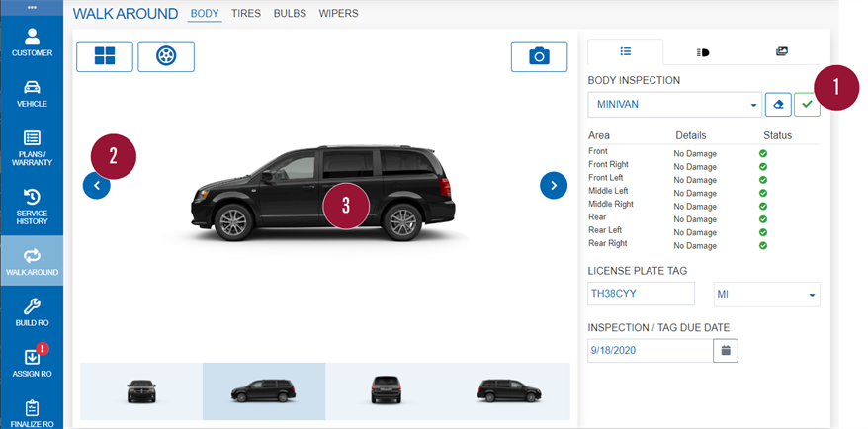868x429 pixels.
Task: Go to Plans / Warranty in sidebar
Action: click(x=32, y=148)
